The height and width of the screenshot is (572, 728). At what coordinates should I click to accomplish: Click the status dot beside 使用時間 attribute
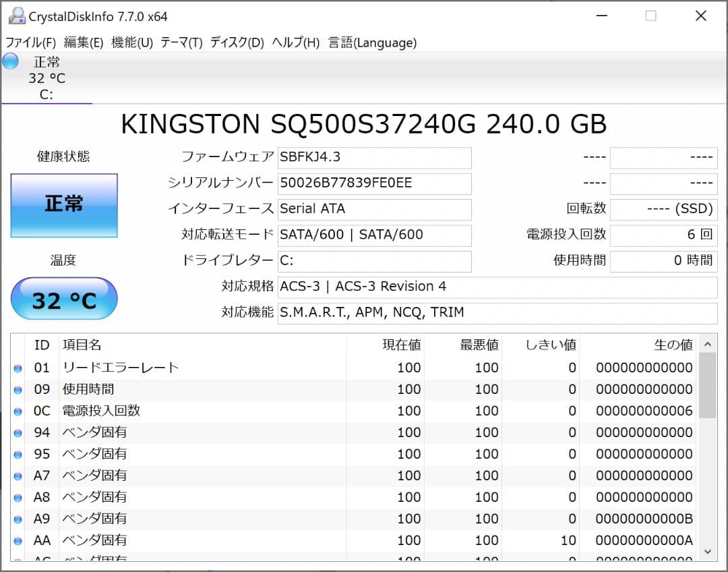17,389
